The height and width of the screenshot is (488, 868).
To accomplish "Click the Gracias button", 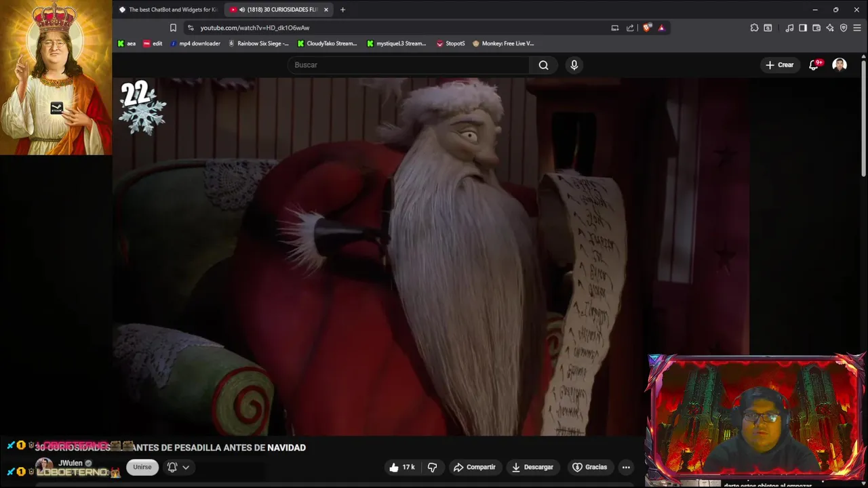I will click(x=590, y=467).
